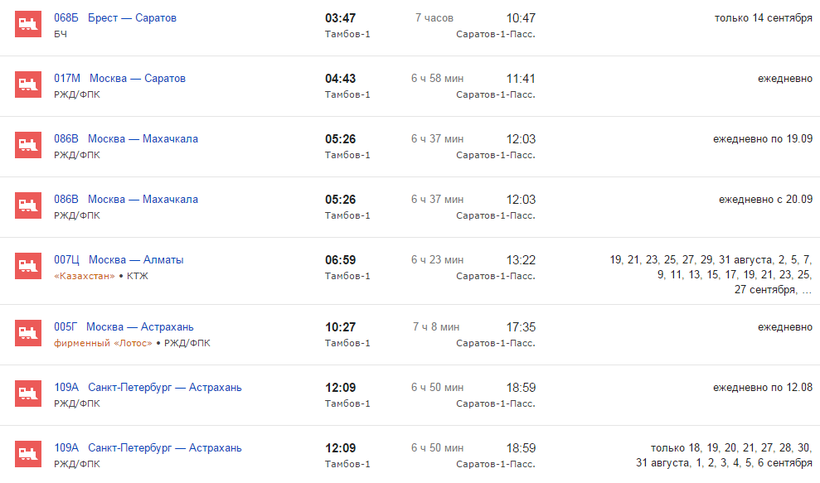The image size is (820, 483).
Task: Click train icon for 109А running ежедневно по 12.08
Action: (27, 394)
